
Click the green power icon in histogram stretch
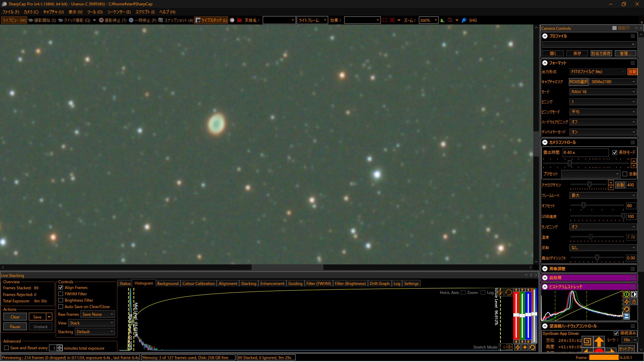point(626,294)
